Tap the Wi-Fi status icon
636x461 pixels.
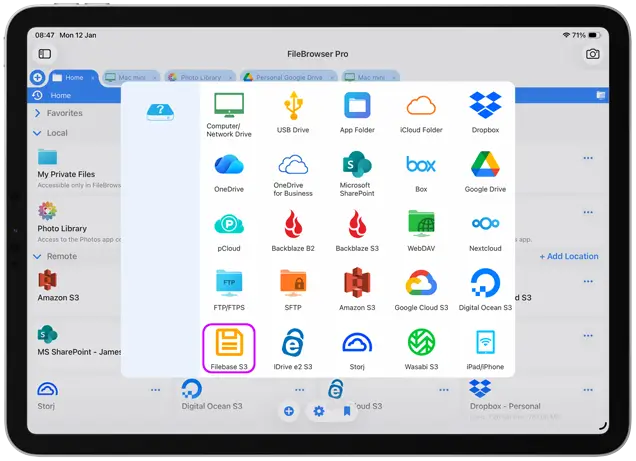coord(566,35)
